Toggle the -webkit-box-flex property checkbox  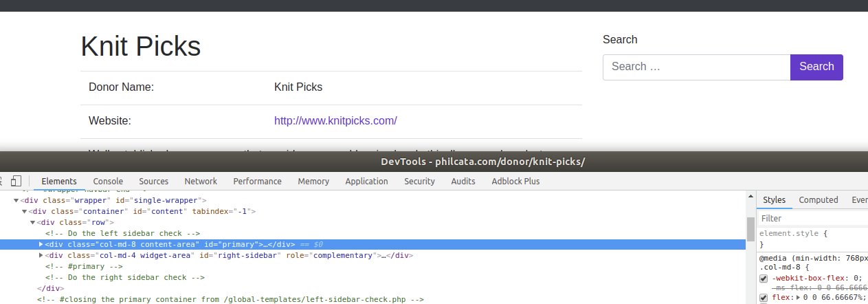click(x=764, y=279)
